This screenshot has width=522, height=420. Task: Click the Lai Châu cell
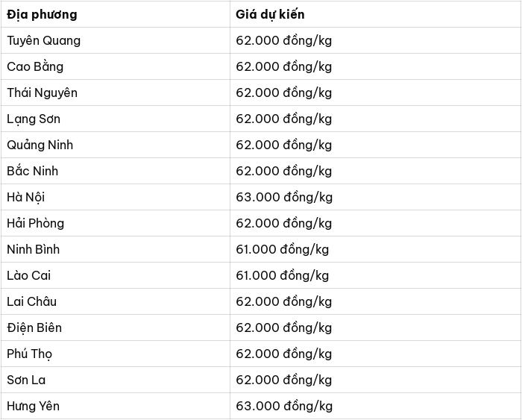click(31, 301)
